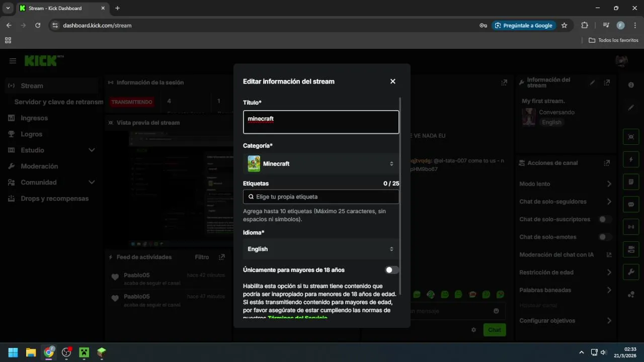This screenshot has width=644, height=362.
Task: Click the pencil icon in Información del stream panel
Action: pyautogui.click(x=593, y=82)
